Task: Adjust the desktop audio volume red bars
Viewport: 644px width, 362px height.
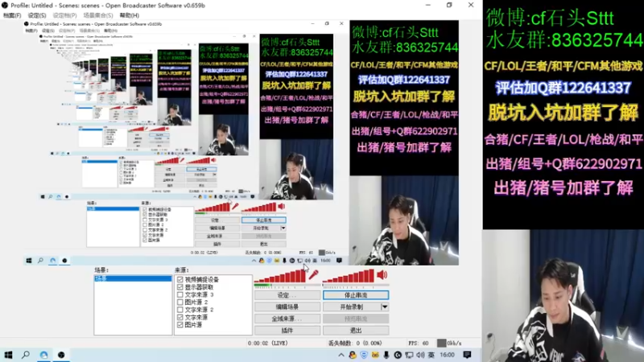Action: click(x=349, y=276)
